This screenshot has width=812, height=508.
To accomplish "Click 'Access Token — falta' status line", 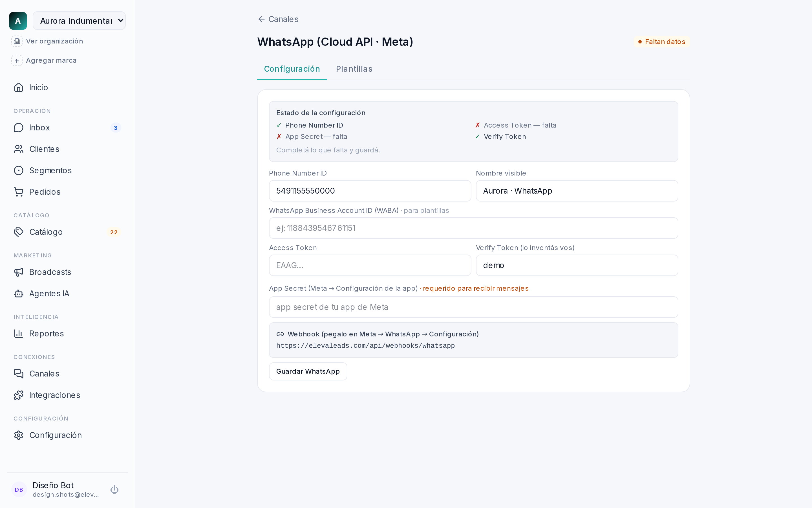I will [x=520, y=125].
